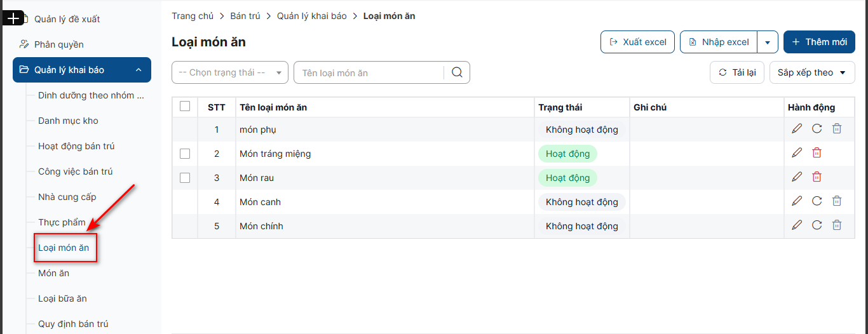
Task: Collapse the Quản lý khai báo menu
Action: pyautogui.click(x=139, y=70)
